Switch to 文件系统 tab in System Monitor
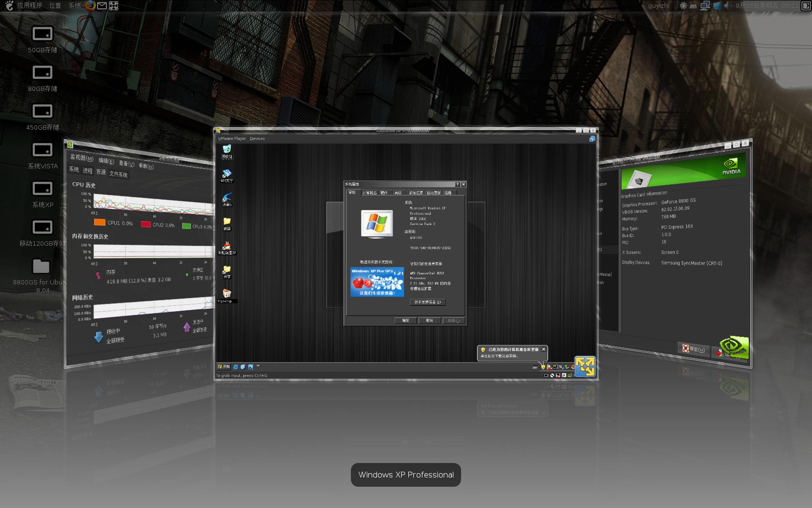The width and height of the screenshot is (812, 508). [x=118, y=174]
